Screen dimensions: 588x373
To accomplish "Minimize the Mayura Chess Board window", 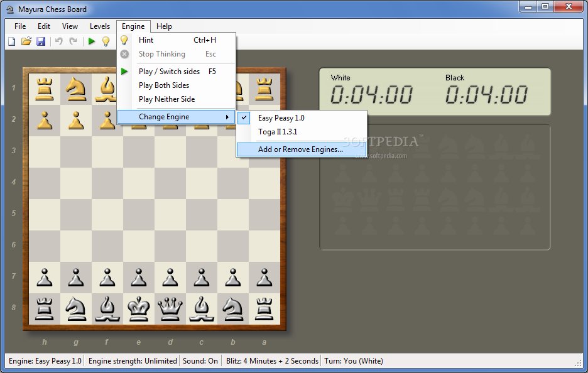I will click(528, 7).
